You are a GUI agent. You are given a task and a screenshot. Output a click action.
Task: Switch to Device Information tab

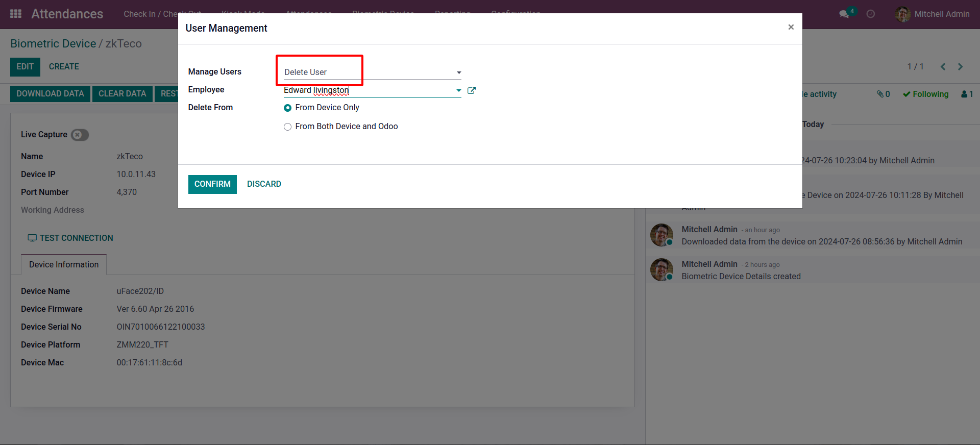(64, 264)
